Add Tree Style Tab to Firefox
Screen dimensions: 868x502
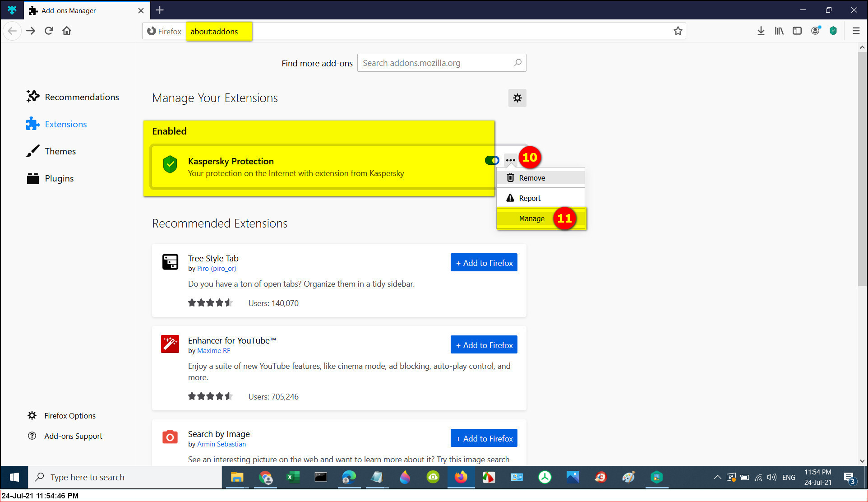coord(484,263)
